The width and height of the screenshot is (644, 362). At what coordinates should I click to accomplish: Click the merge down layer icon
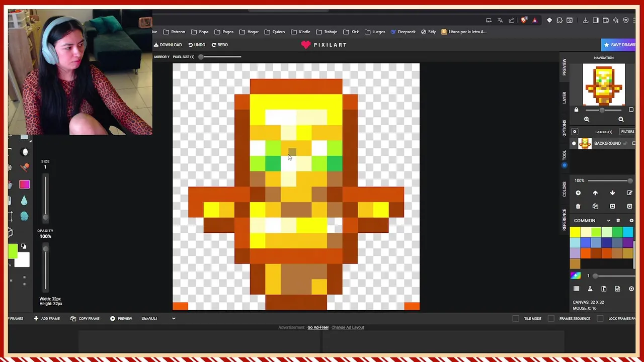click(629, 206)
